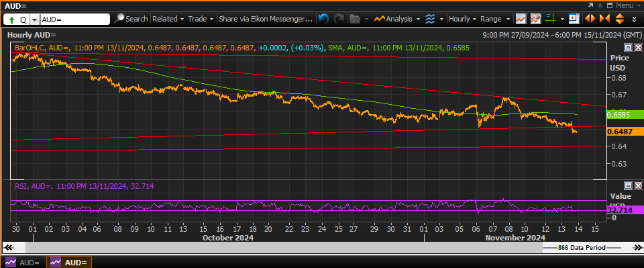The width and height of the screenshot is (644, 268).
Task: Click Share via Eikon Messenger
Action: coord(266,19)
